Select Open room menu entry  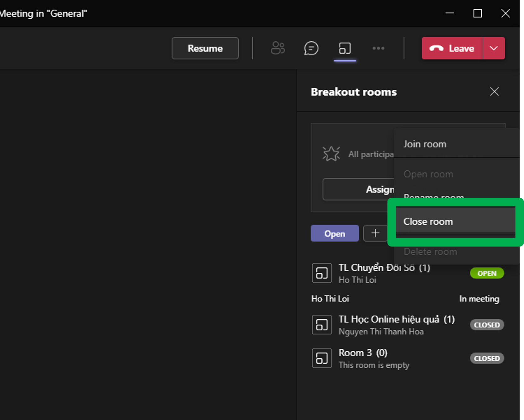coord(428,174)
